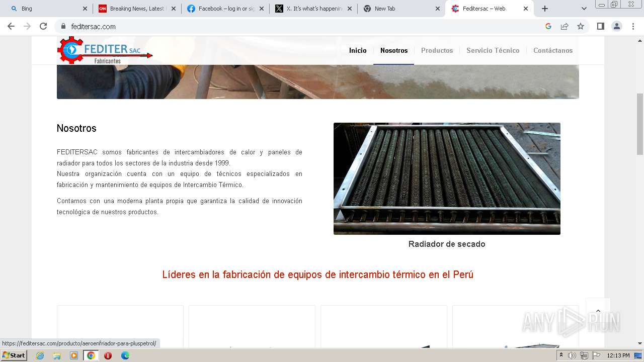The image size is (644, 362).
Task: Close the Facebook tab
Action: click(x=262, y=9)
